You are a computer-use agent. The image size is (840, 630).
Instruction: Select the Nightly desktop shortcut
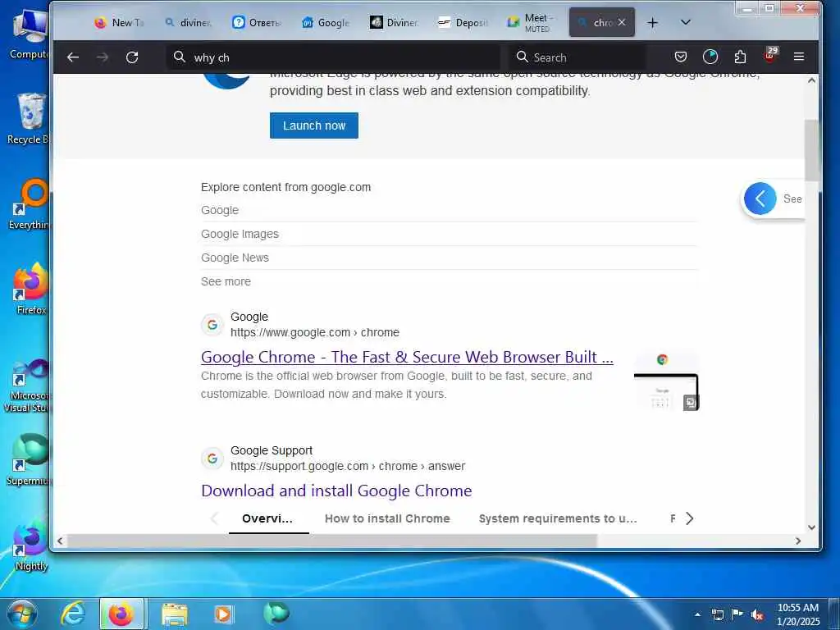click(x=31, y=545)
